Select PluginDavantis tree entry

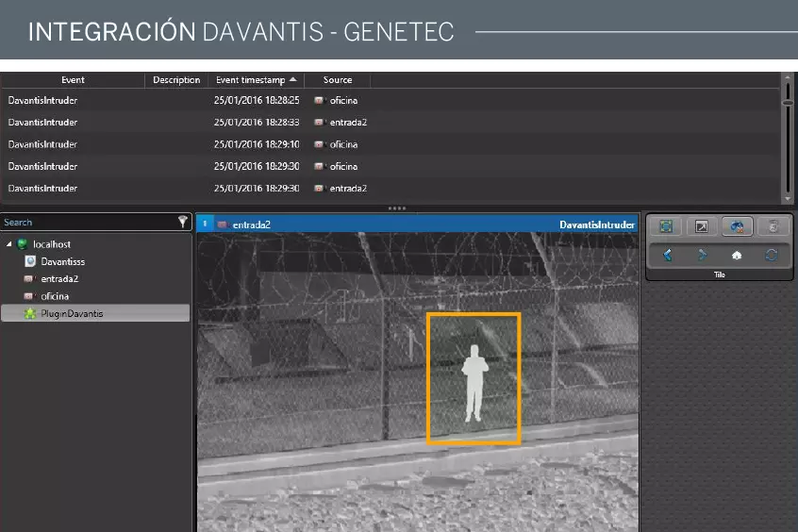click(95, 313)
